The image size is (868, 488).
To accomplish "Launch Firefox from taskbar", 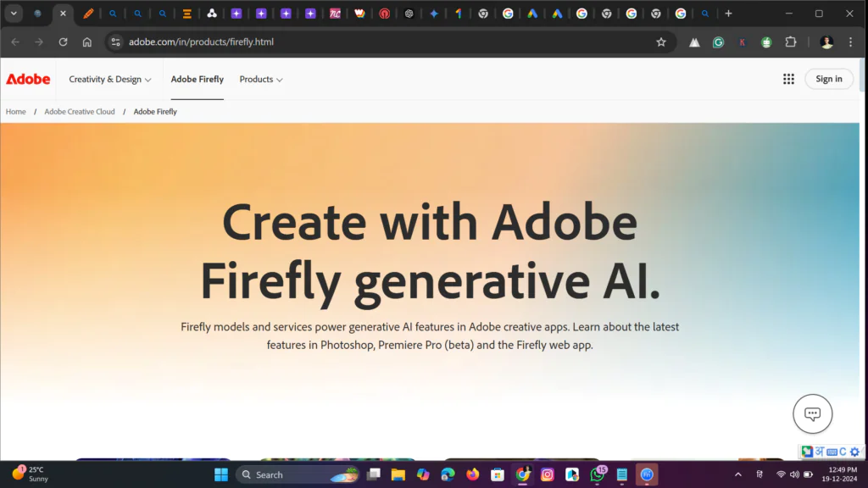I will pos(473,474).
